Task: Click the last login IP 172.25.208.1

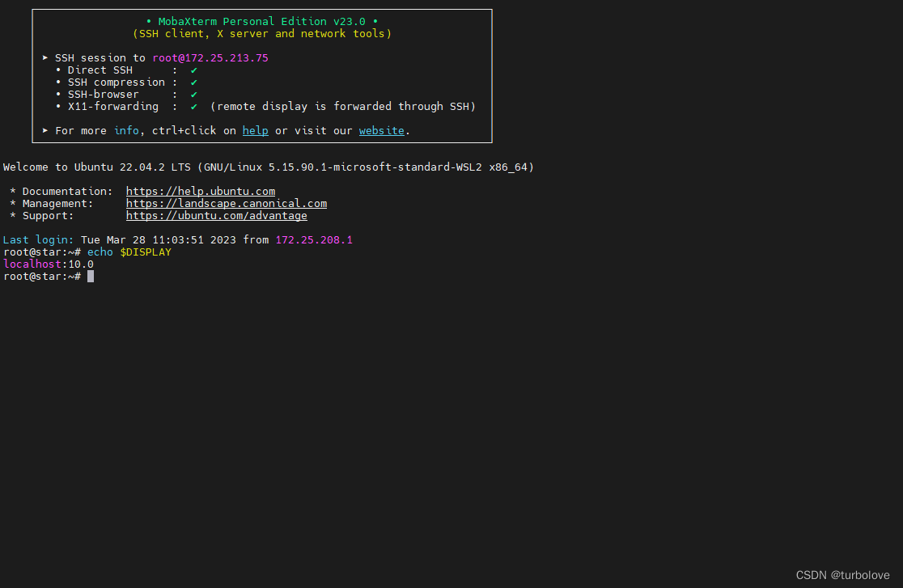Action: (x=314, y=239)
